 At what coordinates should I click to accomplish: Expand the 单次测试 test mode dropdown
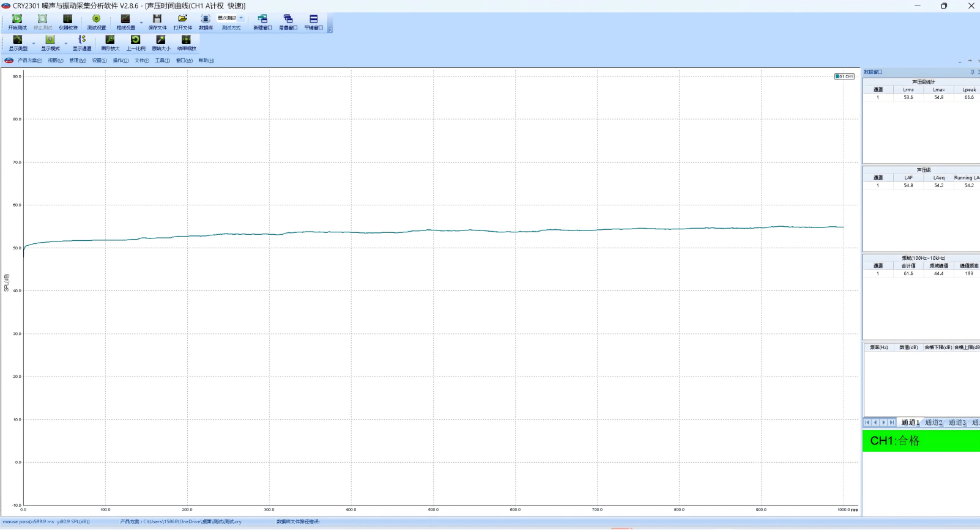pyautogui.click(x=241, y=18)
